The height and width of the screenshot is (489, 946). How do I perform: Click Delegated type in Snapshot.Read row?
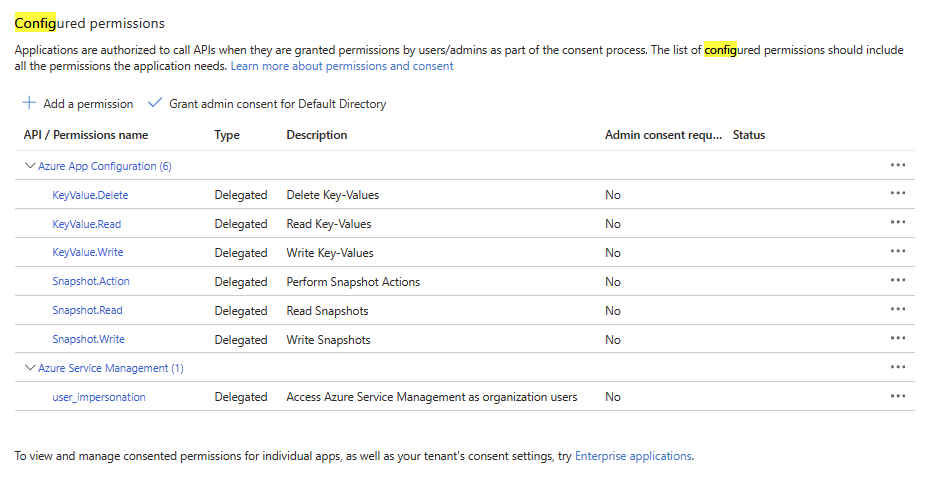tap(241, 311)
